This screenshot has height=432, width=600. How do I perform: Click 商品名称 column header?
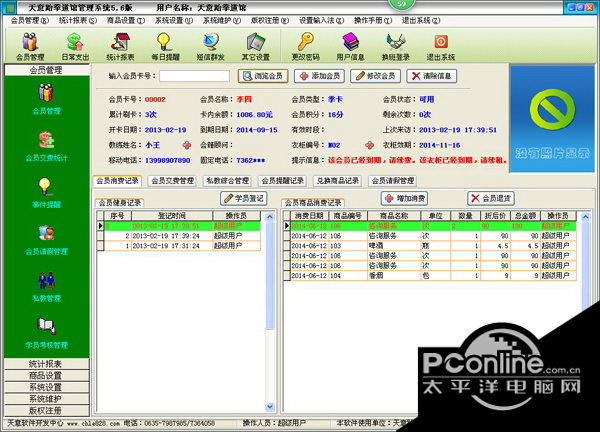pyautogui.click(x=394, y=216)
